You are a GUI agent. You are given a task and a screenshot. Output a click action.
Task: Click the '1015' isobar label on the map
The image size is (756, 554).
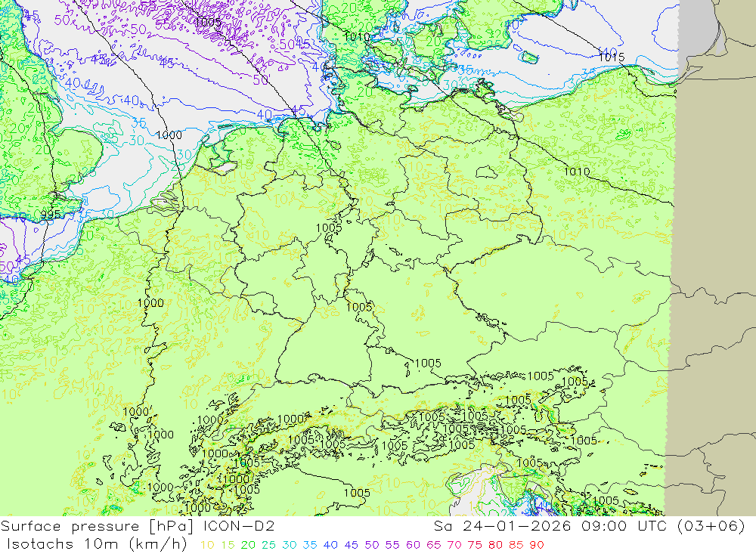[612, 57]
